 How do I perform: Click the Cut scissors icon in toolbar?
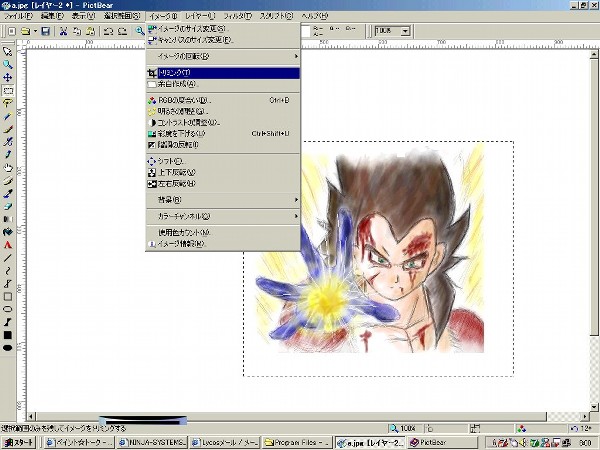[63, 32]
